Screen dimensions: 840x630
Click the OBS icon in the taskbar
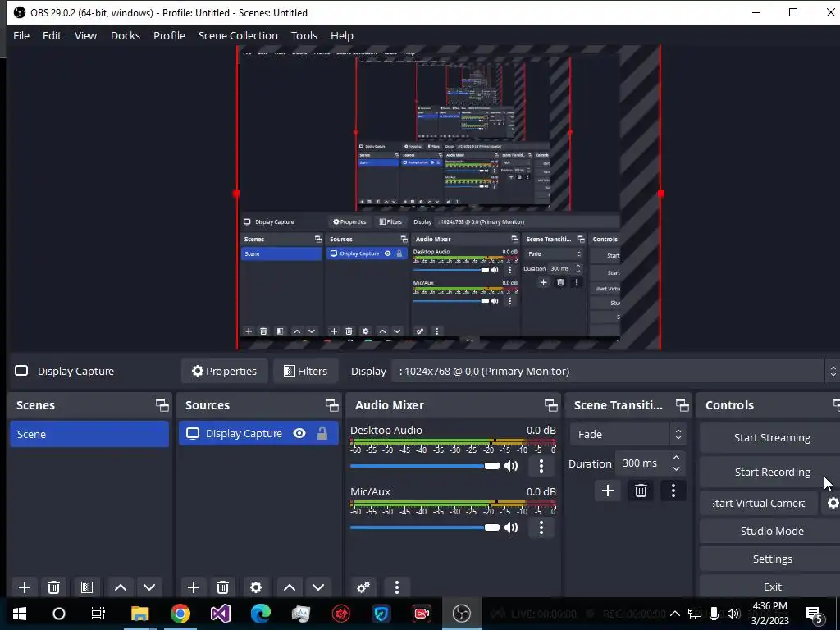point(461,614)
